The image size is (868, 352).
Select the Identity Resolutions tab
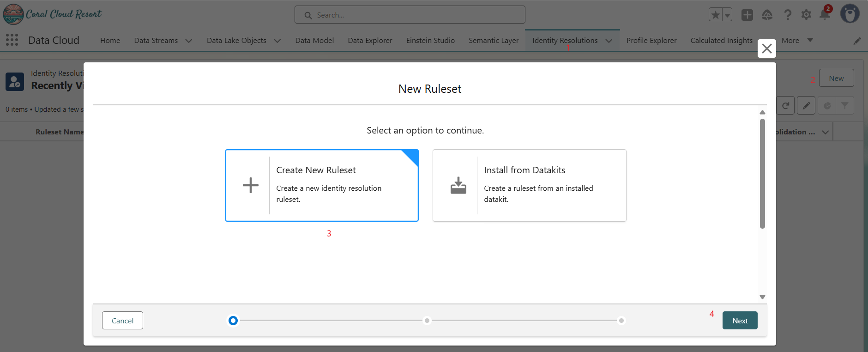coord(565,40)
